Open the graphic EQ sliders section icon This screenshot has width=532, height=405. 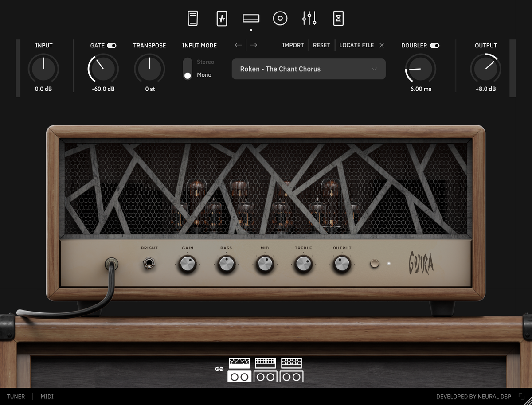click(x=309, y=18)
